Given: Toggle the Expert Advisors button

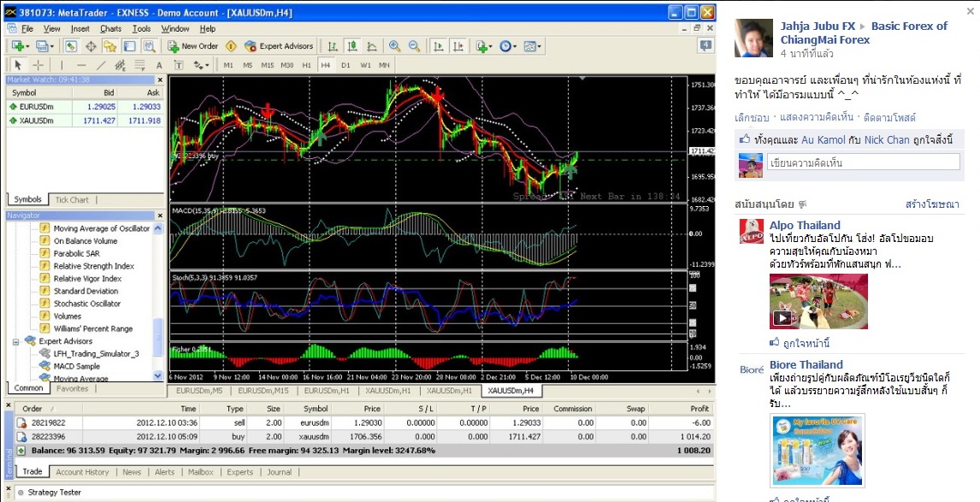Looking at the screenshot, I should pyautogui.click(x=279, y=46).
